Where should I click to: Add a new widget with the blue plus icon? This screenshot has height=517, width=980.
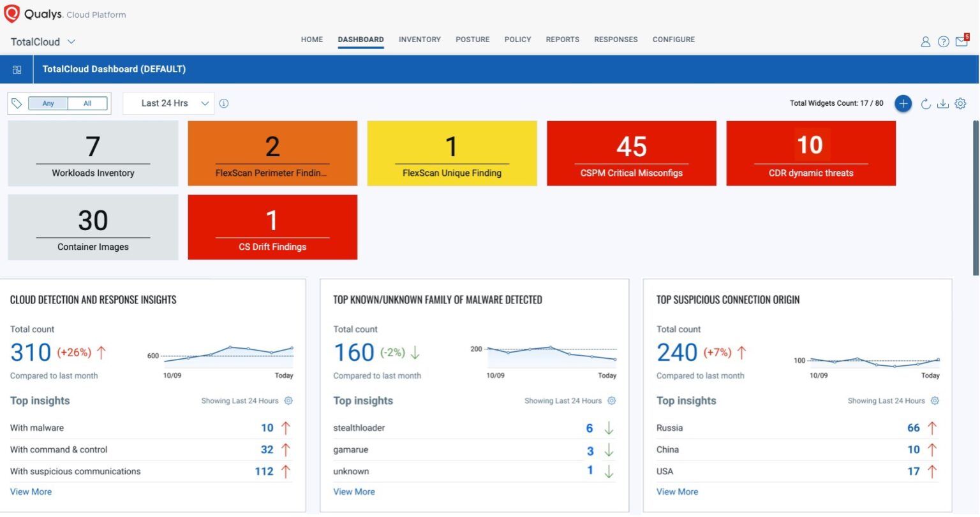point(903,103)
